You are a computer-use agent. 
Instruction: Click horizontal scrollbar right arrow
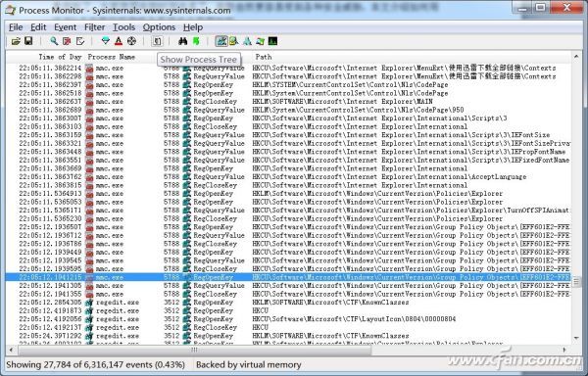[564, 350]
